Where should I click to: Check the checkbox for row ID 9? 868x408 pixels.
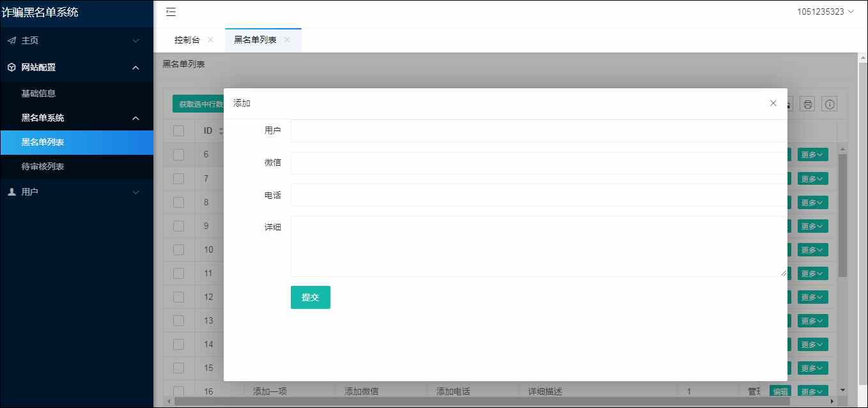[178, 226]
